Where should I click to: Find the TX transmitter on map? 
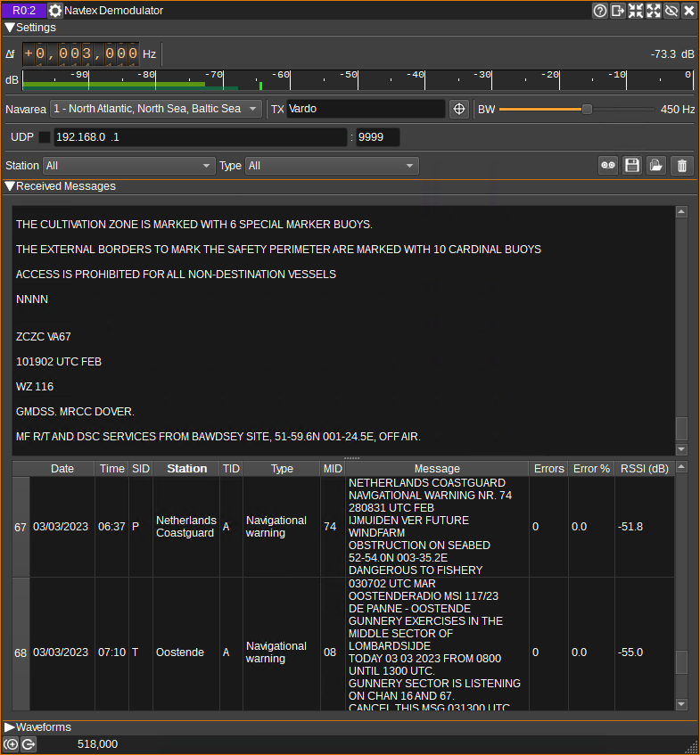pos(458,109)
